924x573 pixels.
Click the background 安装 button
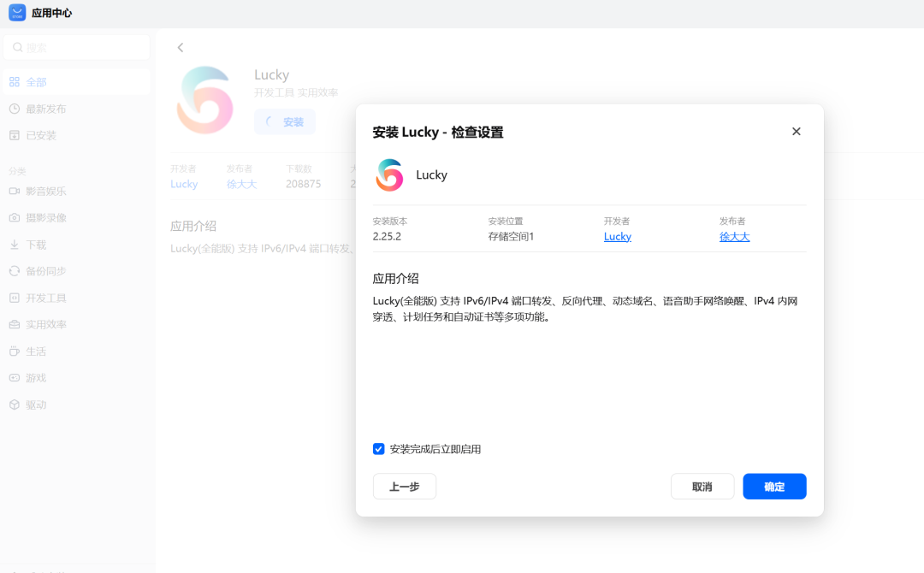285,122
